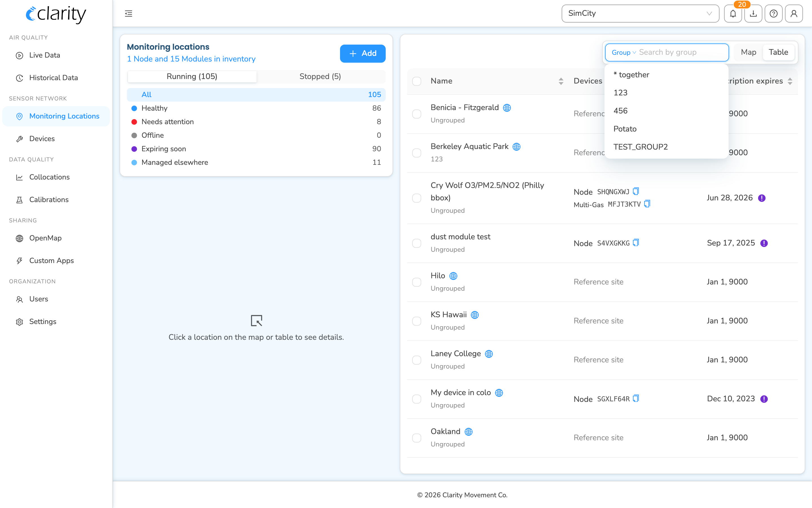Filter by Expiring soon status
The height and width of the screenshot is (508, 812).
click(256, 149)
